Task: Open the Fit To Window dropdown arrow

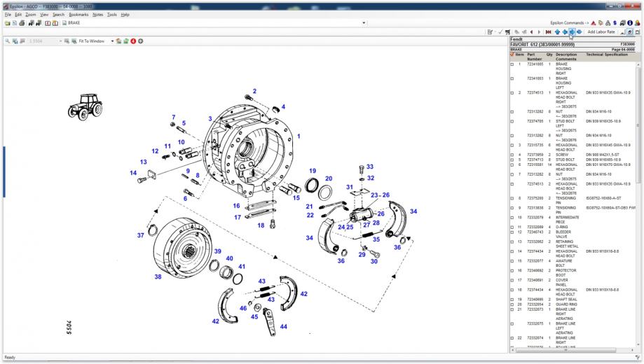Action: [112, 41]
